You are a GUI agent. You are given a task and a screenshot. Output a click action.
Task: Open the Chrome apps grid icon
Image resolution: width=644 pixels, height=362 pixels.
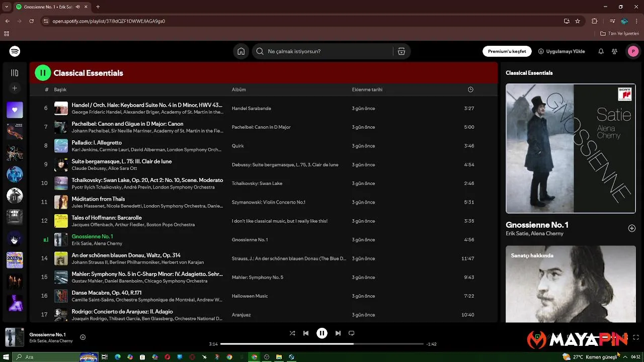click(x=7, y=34)
